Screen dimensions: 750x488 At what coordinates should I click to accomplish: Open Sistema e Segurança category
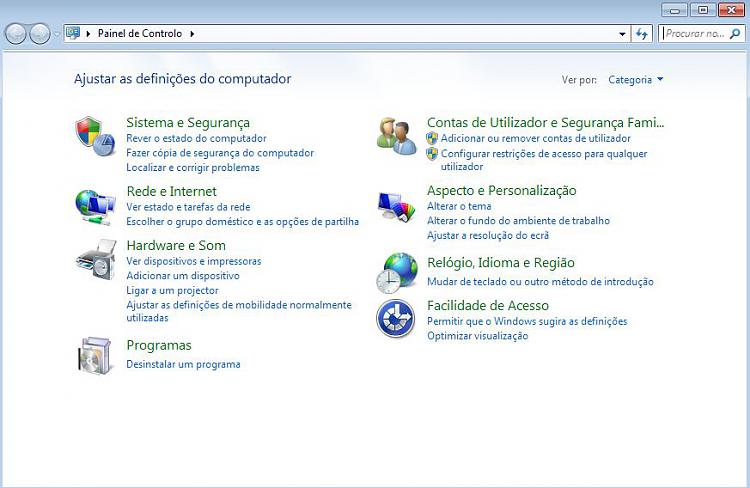[x=188, y=122]
